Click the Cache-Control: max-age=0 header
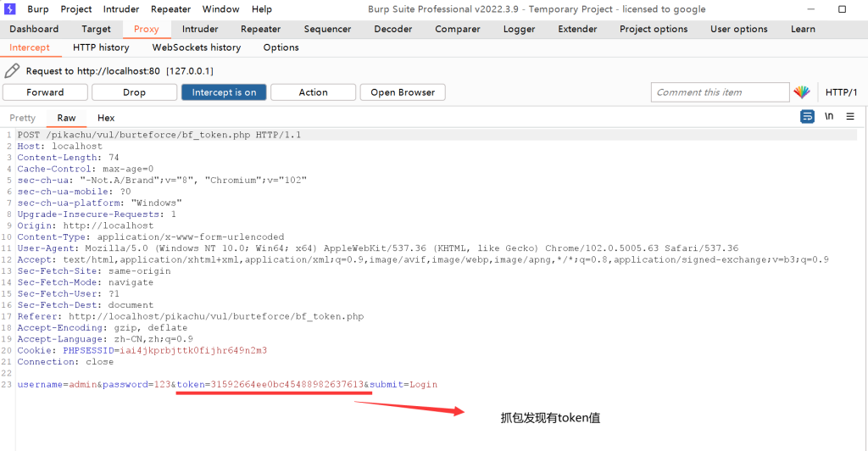The width and height of the screenshot is (868, 451). click(86, 169)
